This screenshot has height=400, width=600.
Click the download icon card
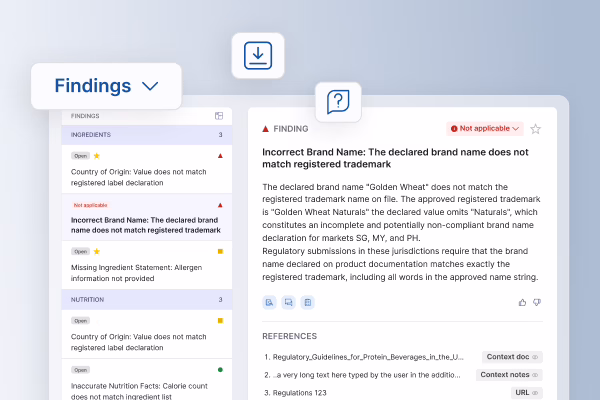(x=258, y=56)
